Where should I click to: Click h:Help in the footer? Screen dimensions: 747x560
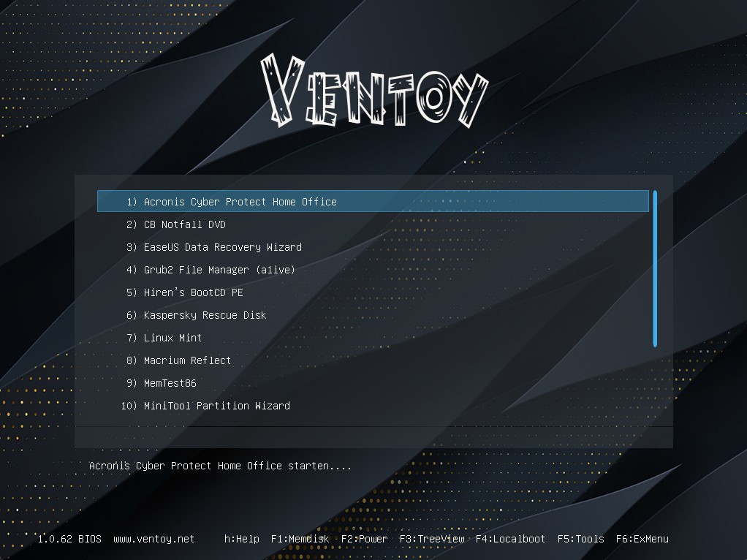pos(241,539)
